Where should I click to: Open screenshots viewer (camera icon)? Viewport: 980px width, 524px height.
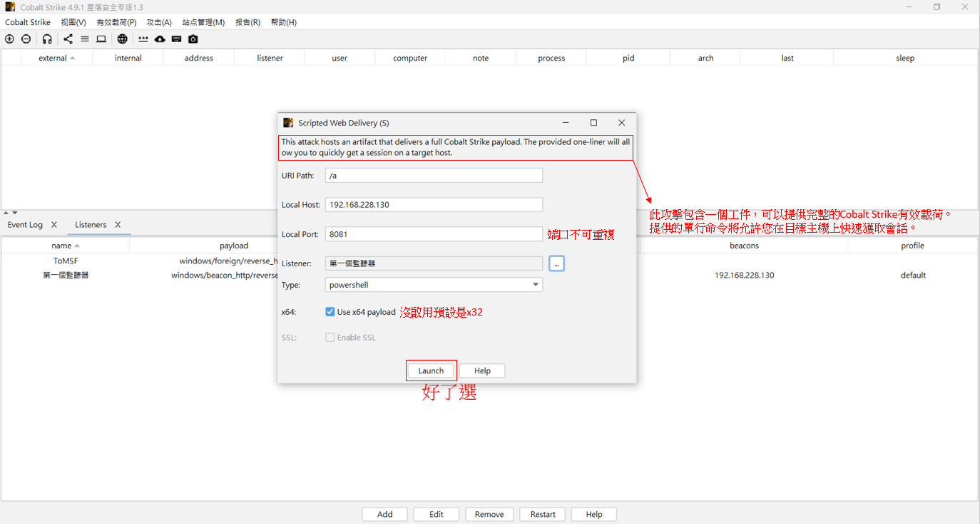193,39
